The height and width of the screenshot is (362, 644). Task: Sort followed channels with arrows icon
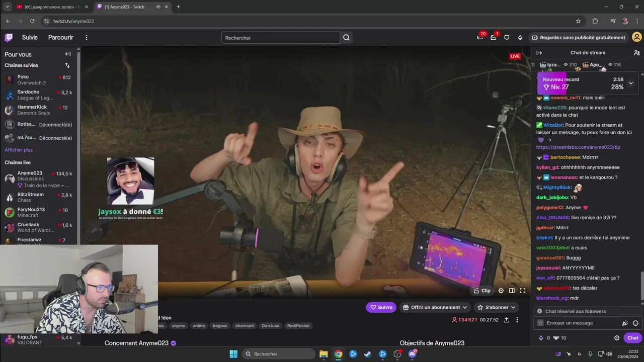pos(67,65)
